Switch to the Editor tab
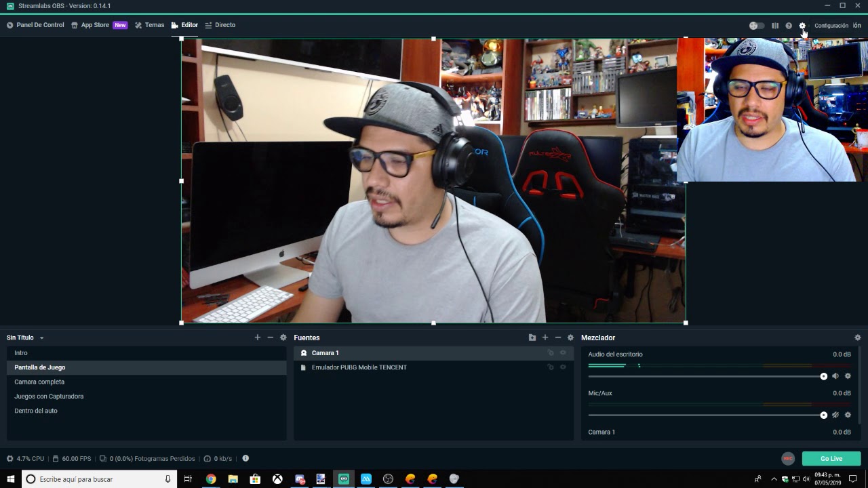The image size is (868, 488). coord(184,25)
